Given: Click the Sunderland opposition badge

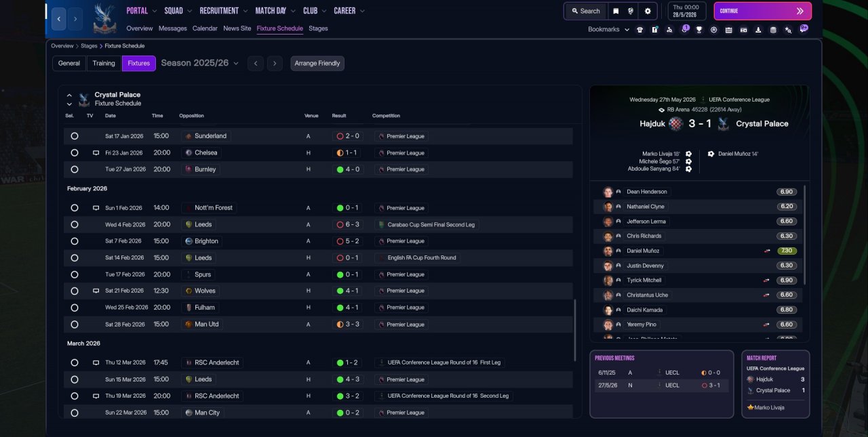Looking at the screenshot, I should click(x=188, y=136).
